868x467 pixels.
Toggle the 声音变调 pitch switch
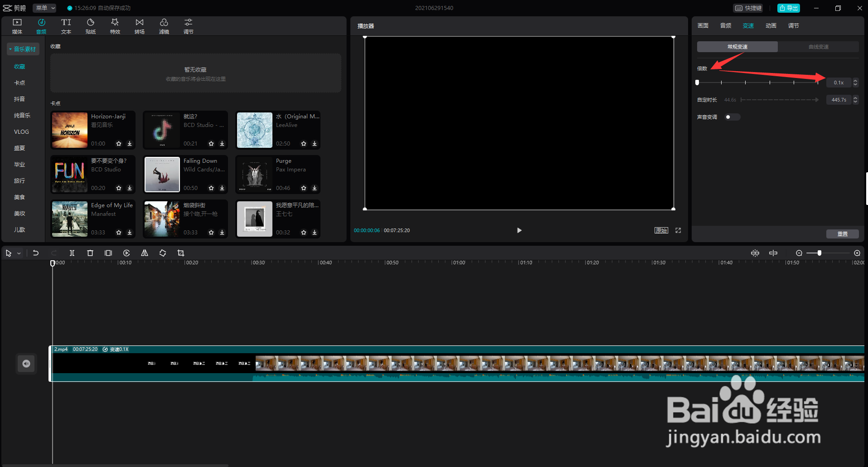732,117
